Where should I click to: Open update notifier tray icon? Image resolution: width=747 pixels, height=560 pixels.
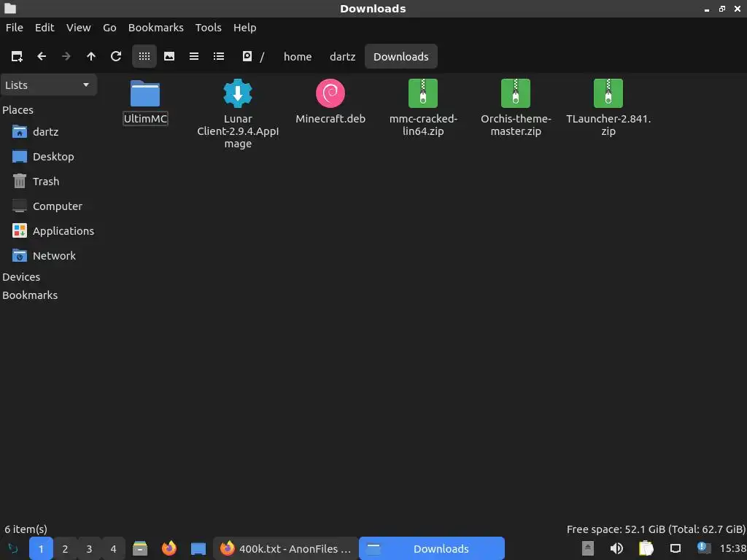tap(704, 548)
